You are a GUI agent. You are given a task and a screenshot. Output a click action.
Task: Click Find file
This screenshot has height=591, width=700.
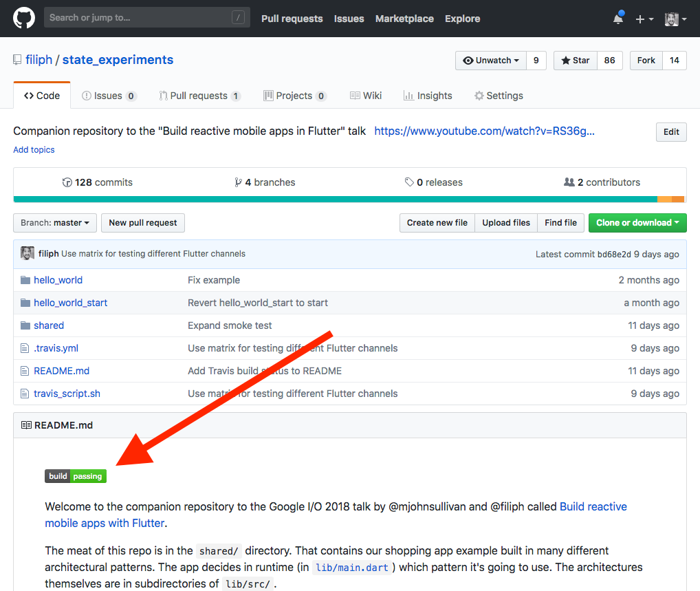click(560, 222)
